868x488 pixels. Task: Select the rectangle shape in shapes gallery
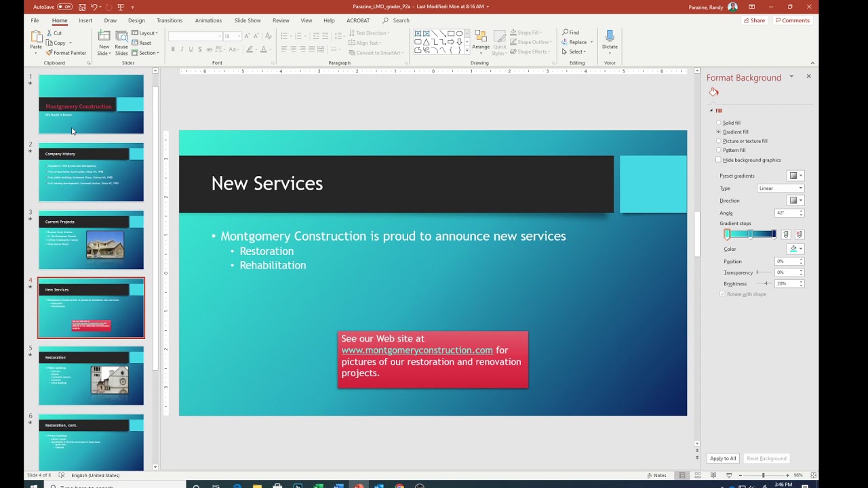451,33
